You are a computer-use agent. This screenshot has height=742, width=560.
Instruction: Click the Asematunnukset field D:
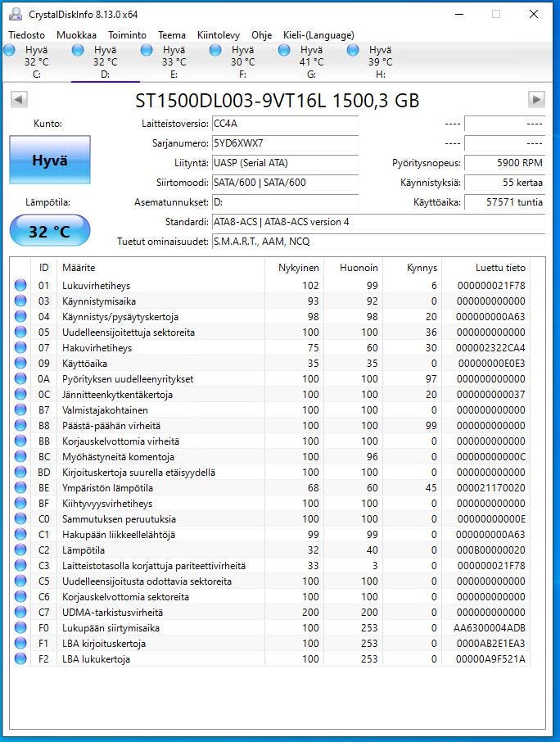[285, 202]
